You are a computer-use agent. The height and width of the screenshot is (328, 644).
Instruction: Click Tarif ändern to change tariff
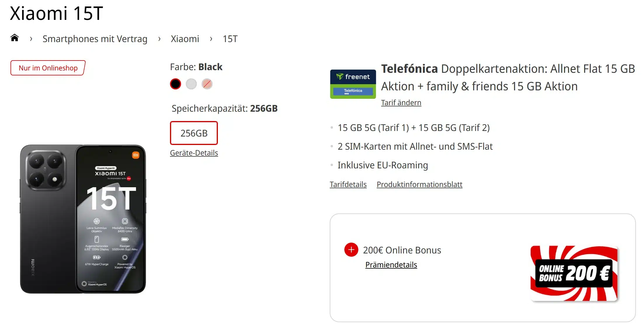click(401, 103)
